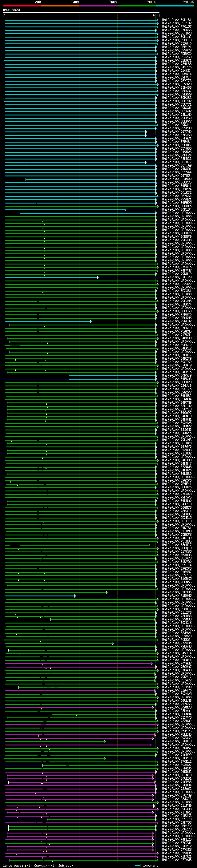Select hit label UniRef100_B9H2B3
The image size is (197, 868).
(x=177, y=98)
